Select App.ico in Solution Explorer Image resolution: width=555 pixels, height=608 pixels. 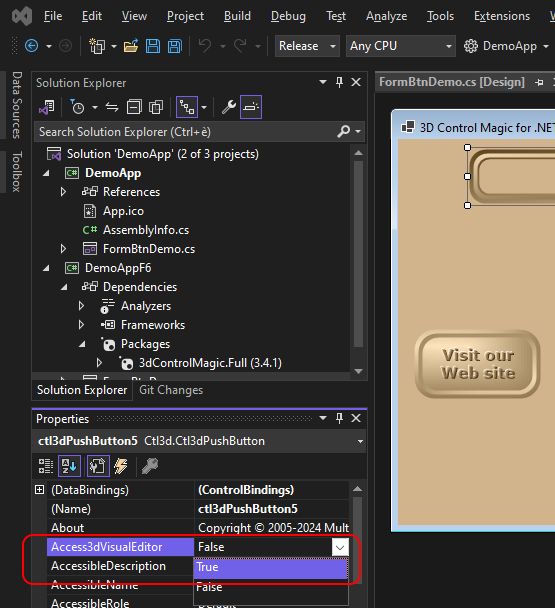click(123, 211)
